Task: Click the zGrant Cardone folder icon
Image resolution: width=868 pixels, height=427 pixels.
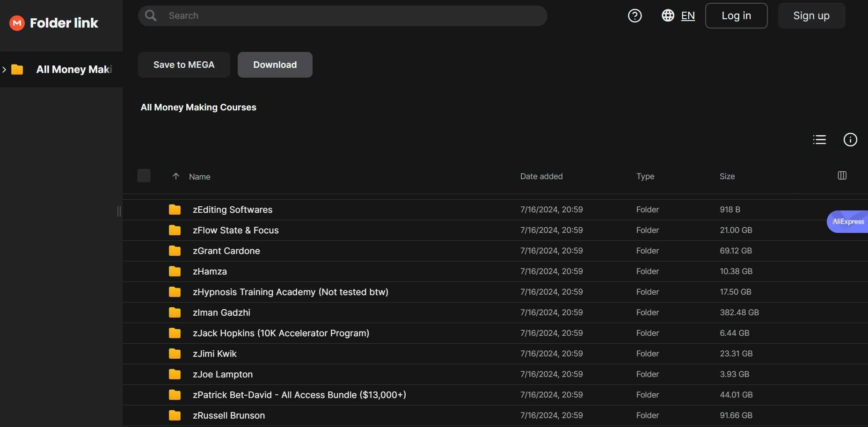Action: pos(175,251)
